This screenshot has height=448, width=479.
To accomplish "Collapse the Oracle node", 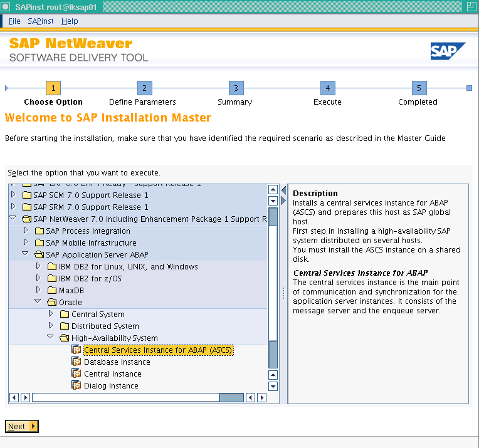I will [x=38, y=301].
